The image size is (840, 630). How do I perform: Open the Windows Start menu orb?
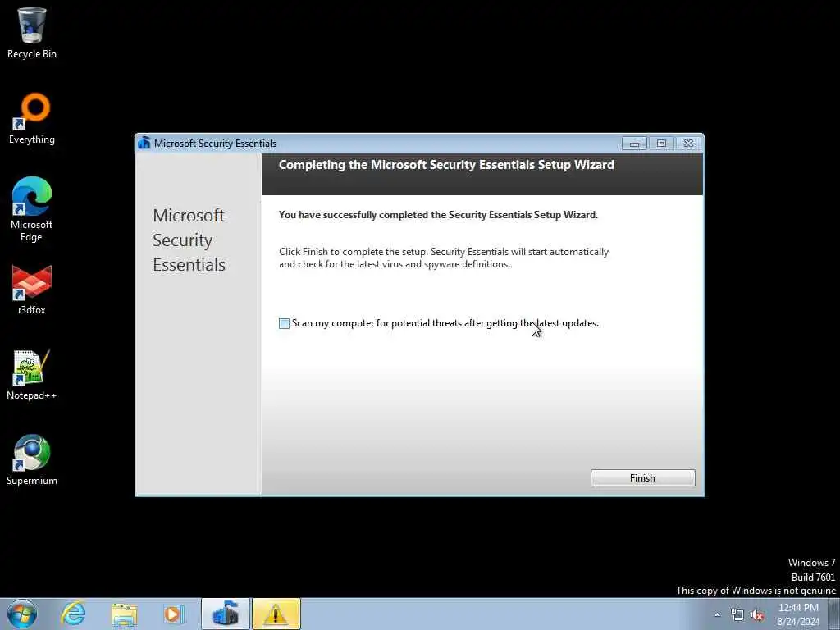[x=22, y=614]
